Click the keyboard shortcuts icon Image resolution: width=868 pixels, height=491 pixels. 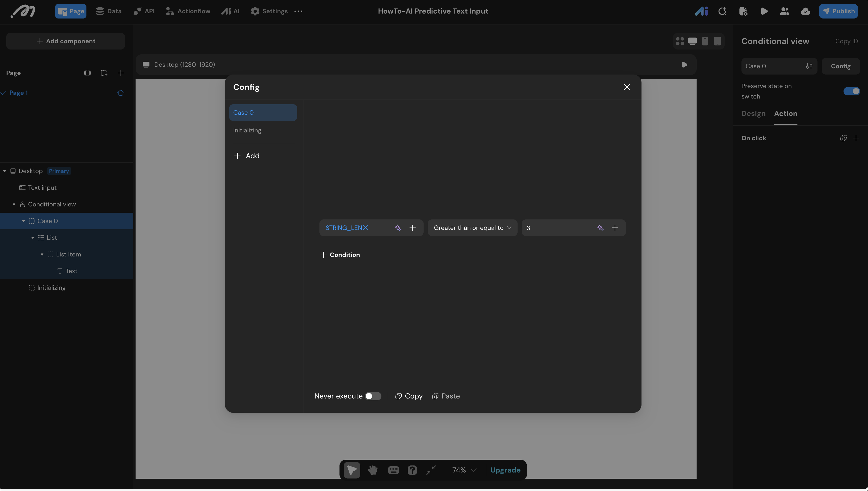point(393,470)
